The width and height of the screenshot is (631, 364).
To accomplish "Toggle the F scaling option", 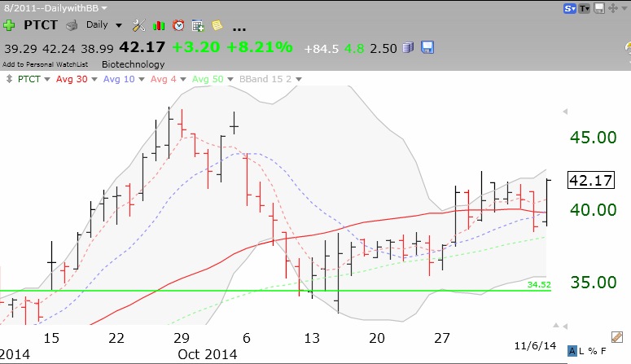I will (603, 351).
